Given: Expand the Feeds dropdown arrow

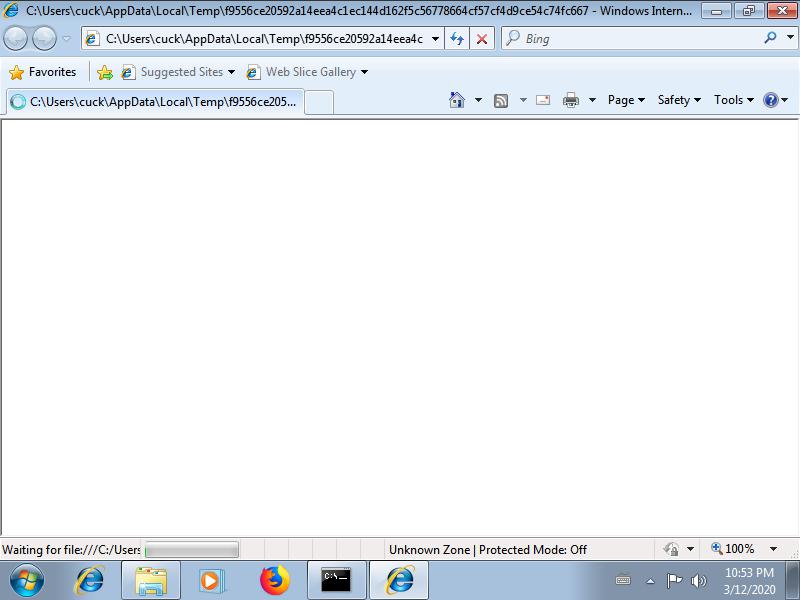Looking at the screenshot, I should click(523, 100).
